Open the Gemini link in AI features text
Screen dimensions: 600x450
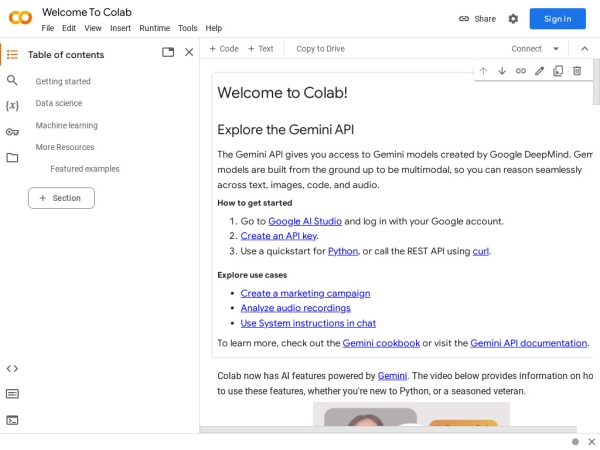pyautogui.click(x=392, y=376)
